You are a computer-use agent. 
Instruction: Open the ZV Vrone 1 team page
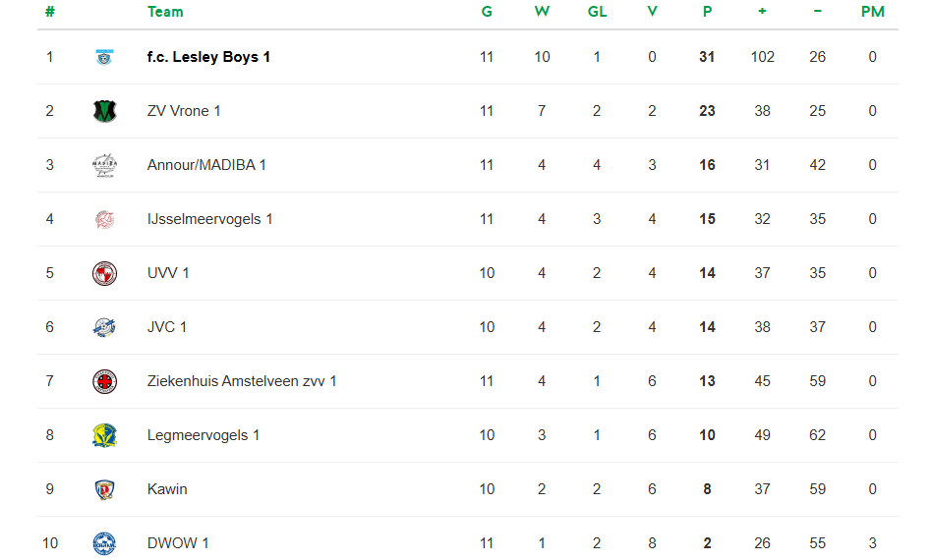(x=184, y=111)
